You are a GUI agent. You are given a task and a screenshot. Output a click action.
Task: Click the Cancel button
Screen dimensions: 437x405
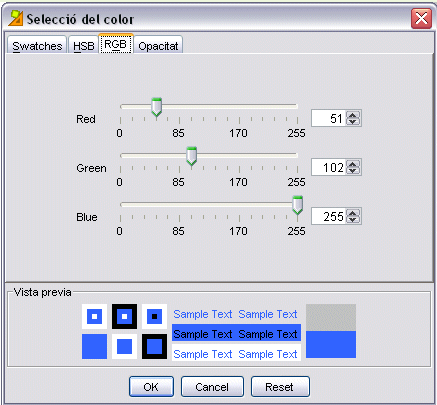[212, 387]
